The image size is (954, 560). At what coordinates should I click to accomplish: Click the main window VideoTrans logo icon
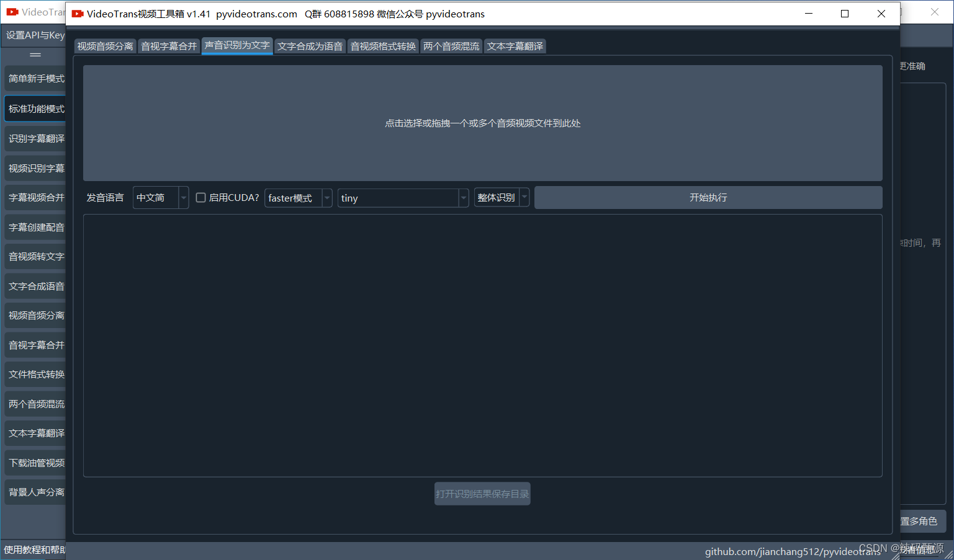point(12,12)
